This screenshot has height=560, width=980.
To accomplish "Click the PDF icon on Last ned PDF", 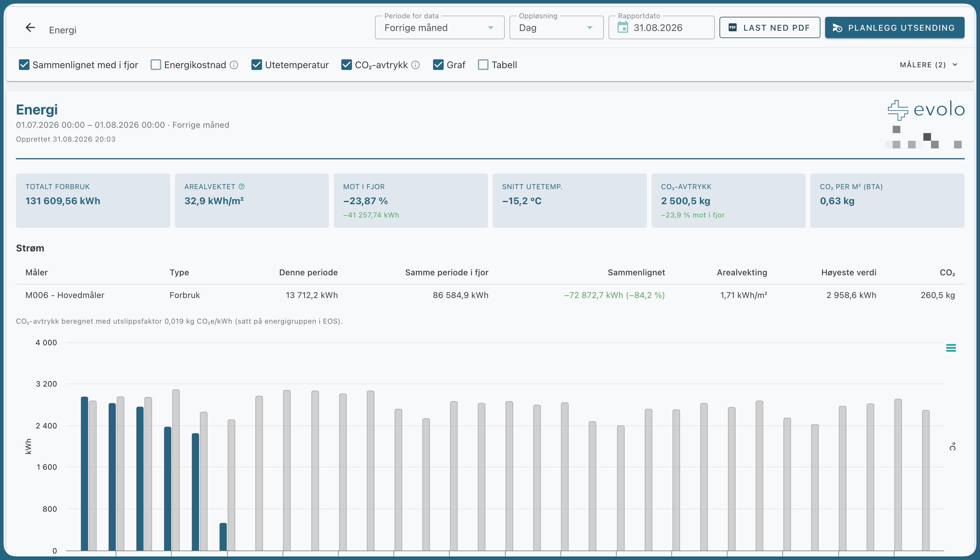I will (733, 28).
